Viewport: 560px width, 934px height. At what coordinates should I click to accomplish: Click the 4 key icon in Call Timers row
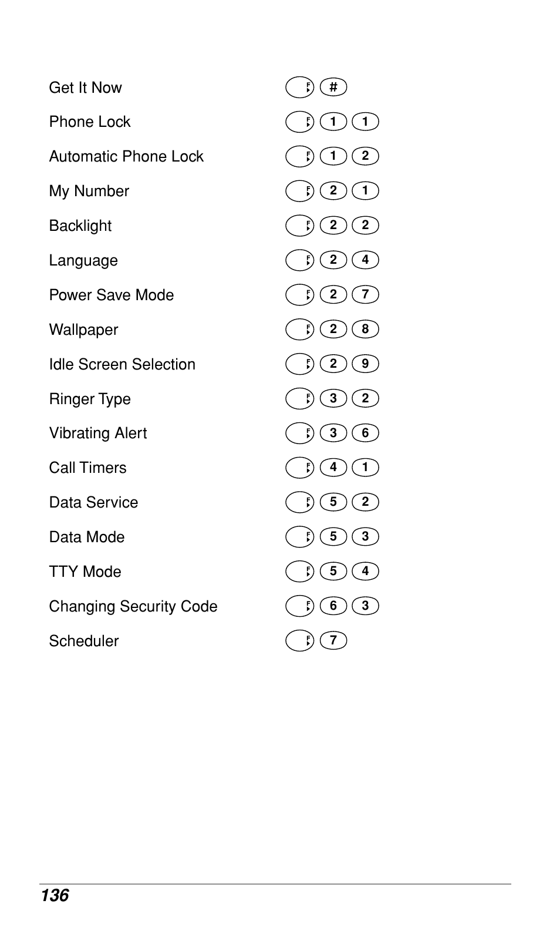coord(333,468)
